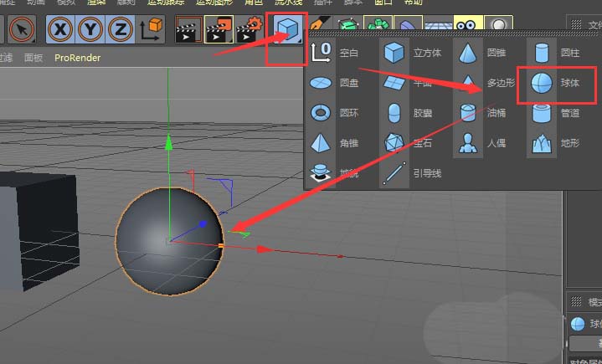This screenshot has width=602, height=364.
Task: Click the coordinate system icon
Action: click(151, 29)
